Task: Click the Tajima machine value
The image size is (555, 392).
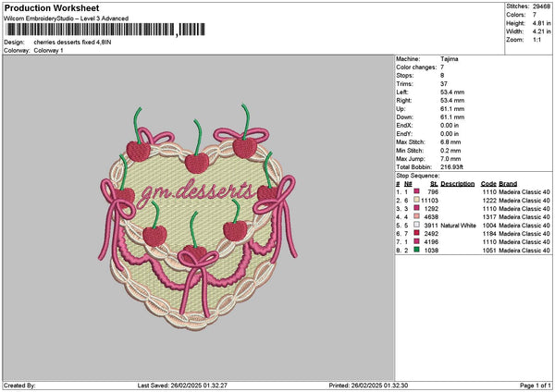Action: pyautogui.click(x=450, y=58)
